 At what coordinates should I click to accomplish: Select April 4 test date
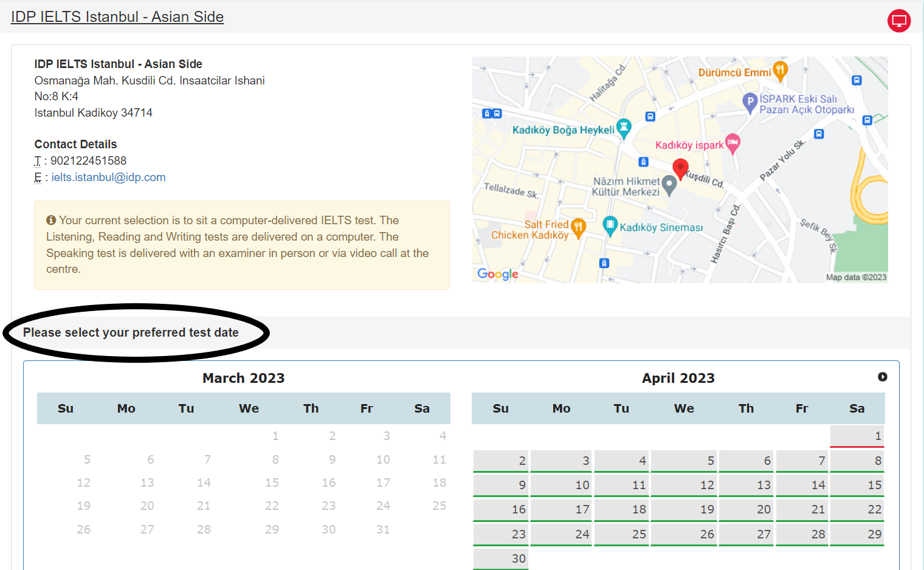(621, 461)
